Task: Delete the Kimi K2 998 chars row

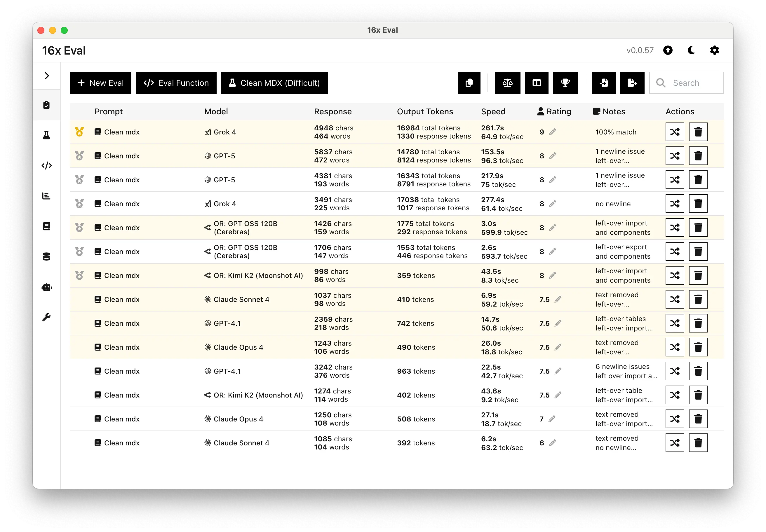Action: pos(698,275)
